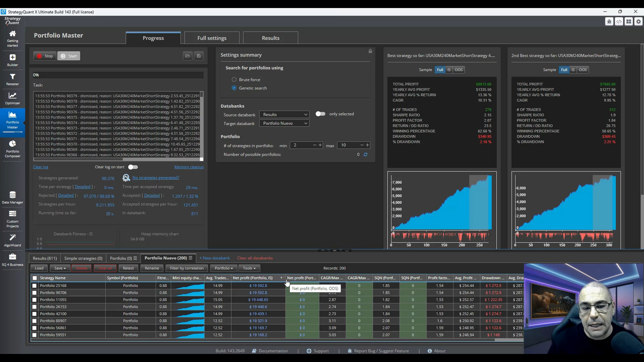The image size is (644, 362).
Task: Click the grid layout icon in top-right toolbar
Action: click(x=629, y=21)
